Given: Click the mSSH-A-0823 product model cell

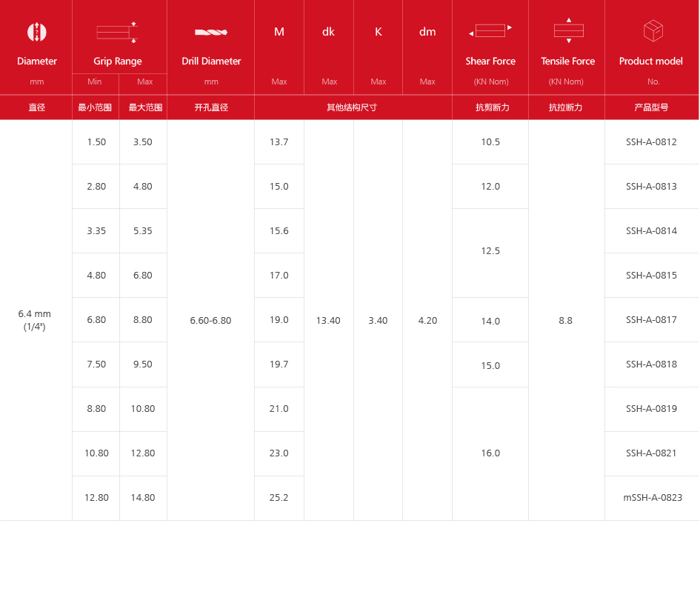Looking at the screenshot, I should point(653,498).
